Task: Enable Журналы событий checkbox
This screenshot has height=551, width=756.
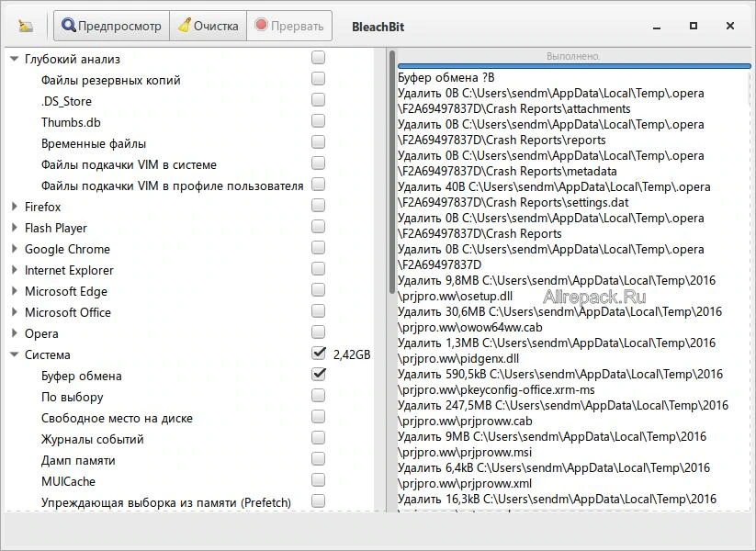Action: point(318,438)
